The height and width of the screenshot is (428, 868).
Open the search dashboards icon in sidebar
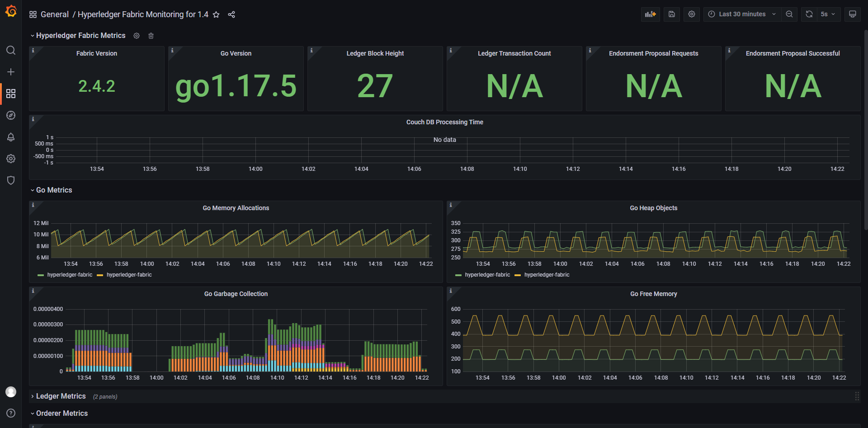pos(11,50)
